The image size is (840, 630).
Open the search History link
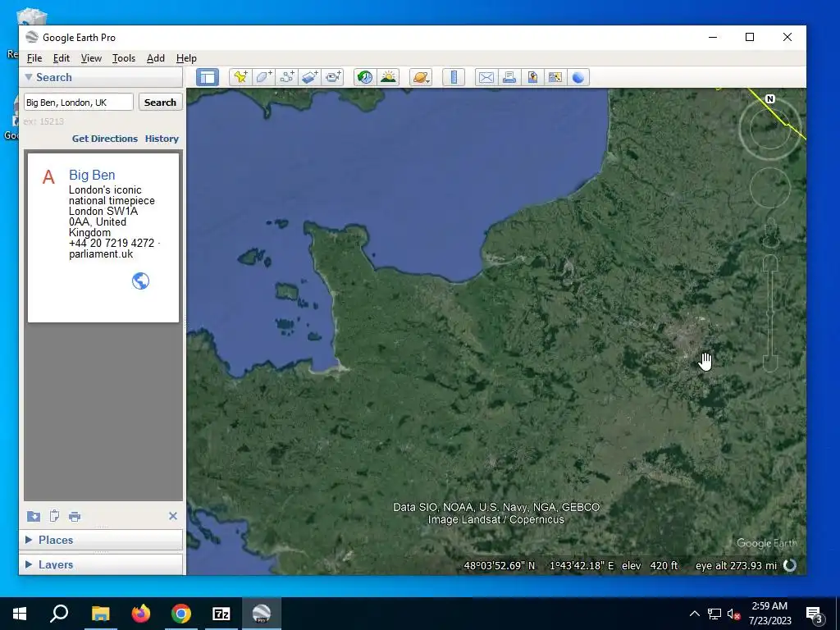click(x=162, y=138)
